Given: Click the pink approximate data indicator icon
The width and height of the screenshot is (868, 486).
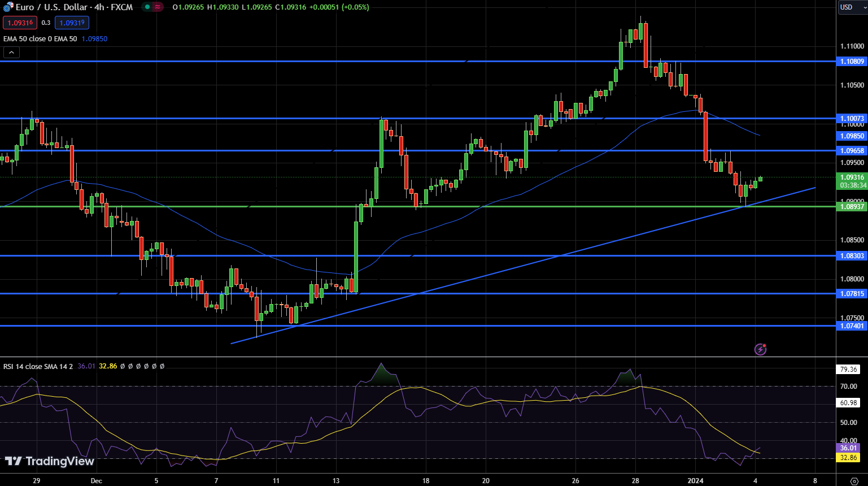Looking at the screenshot, I should [158, 7].
